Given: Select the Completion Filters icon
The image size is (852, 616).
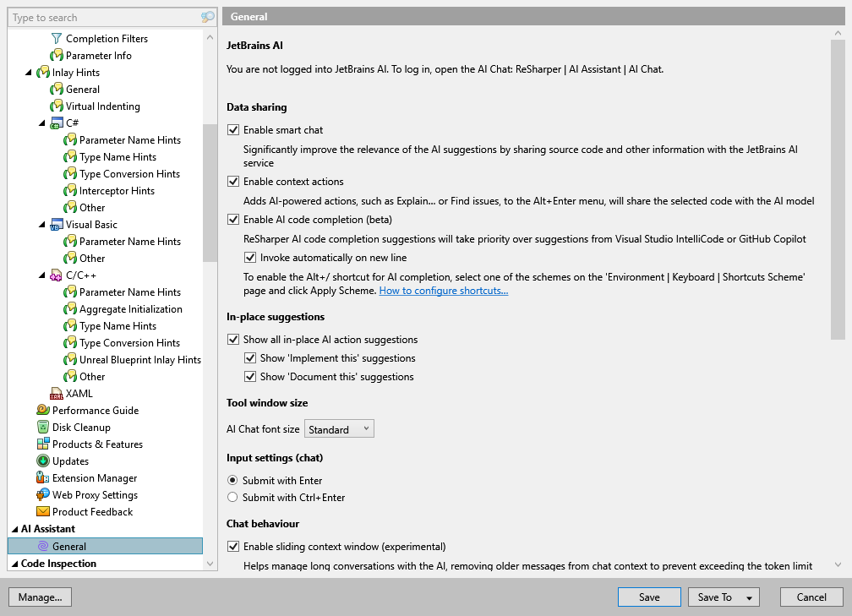Looking at the screenshot, I should click(x=57, y=38).
